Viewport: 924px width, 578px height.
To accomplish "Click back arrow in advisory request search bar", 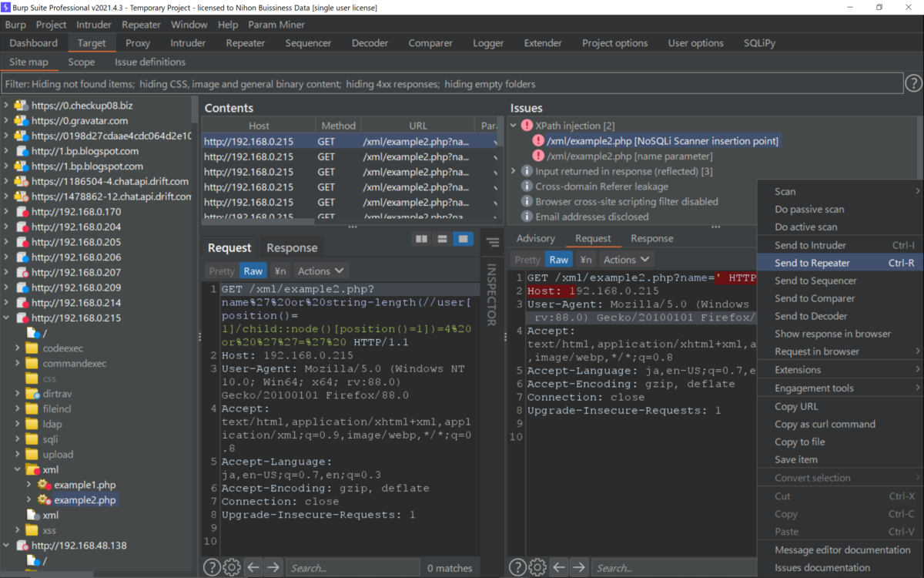I will pos(560,568).
